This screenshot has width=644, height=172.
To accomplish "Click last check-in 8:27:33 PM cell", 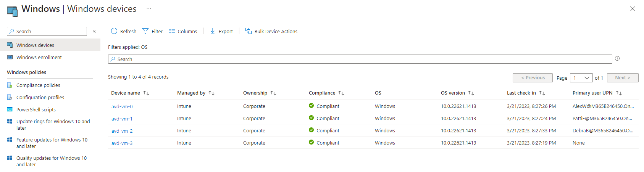I will (x=531, y=131).
